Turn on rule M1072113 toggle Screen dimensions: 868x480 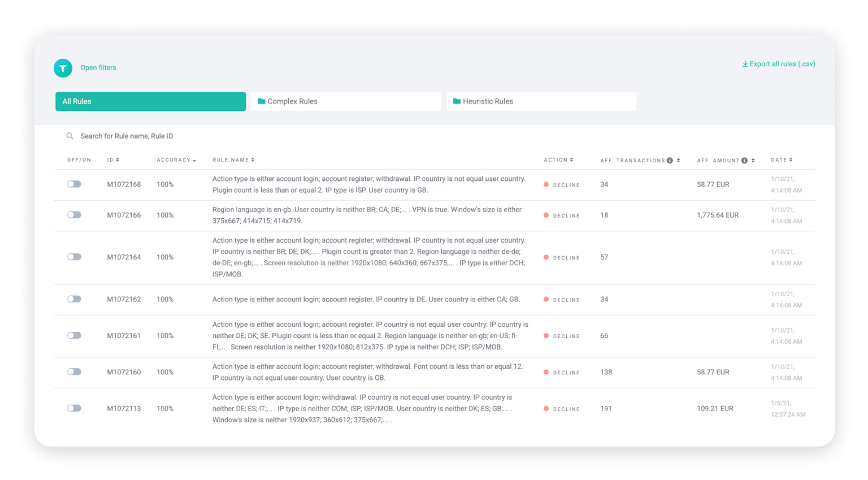tap(74, 408)
